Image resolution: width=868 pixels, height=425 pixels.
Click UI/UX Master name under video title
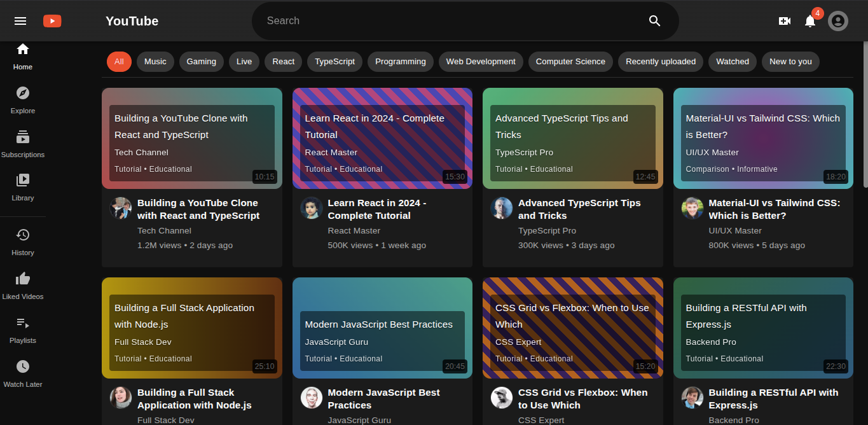tap(735, 230)
